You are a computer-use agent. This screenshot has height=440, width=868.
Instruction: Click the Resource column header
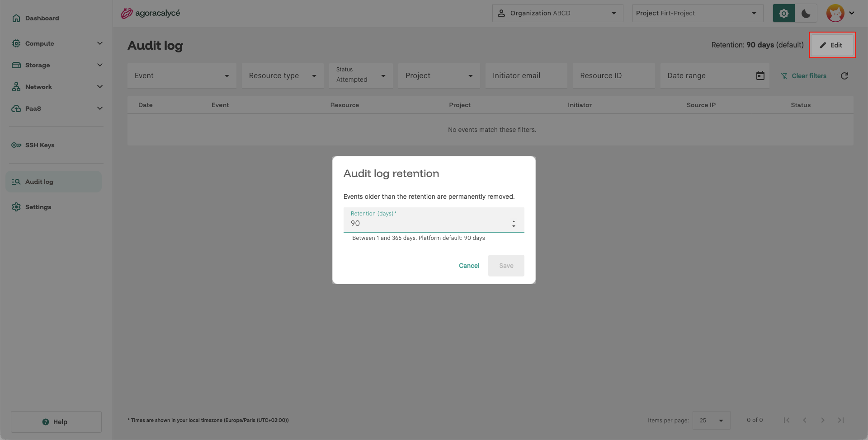click(x=344, y=105)
